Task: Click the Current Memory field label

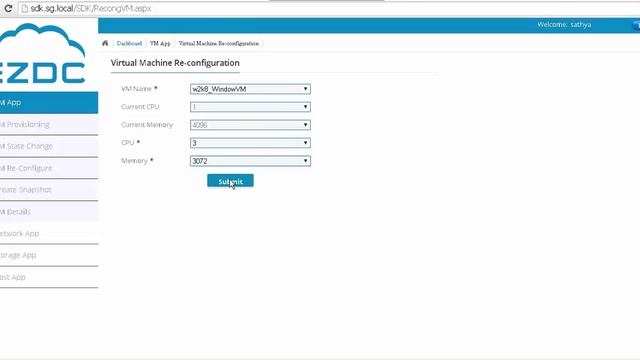Action: pyautogui.click(x=147, y=124)
